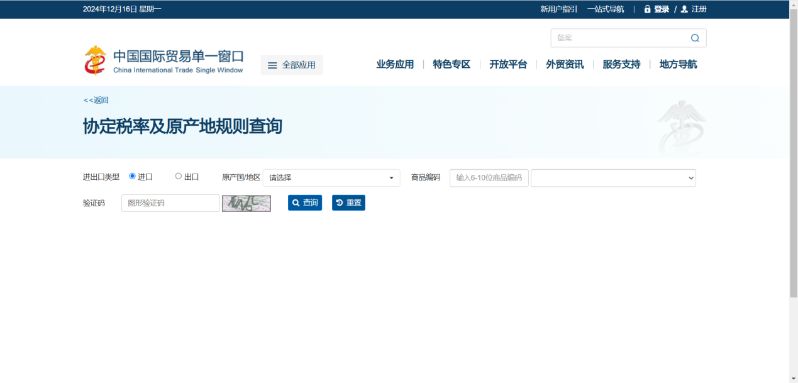
Task: Click the China International Trade Single Window logo
Action: [x=163, y=61]
